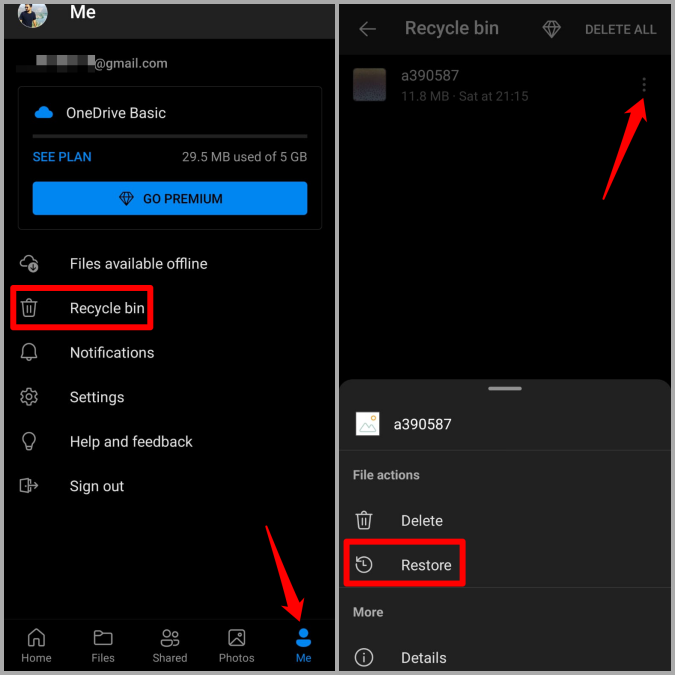Select Sign out
The width and height of the screenshot is (675, 675).
[x=168, y=486]
